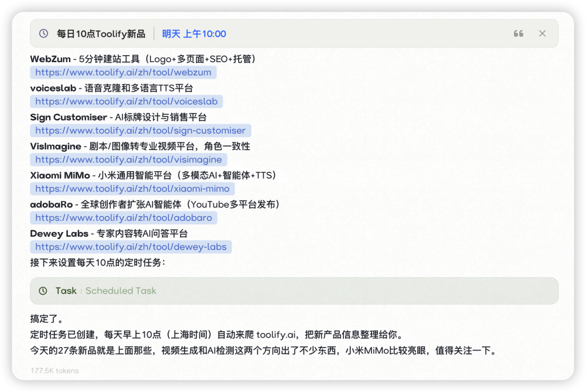Click the Scheduled Task label

[121, 291]
